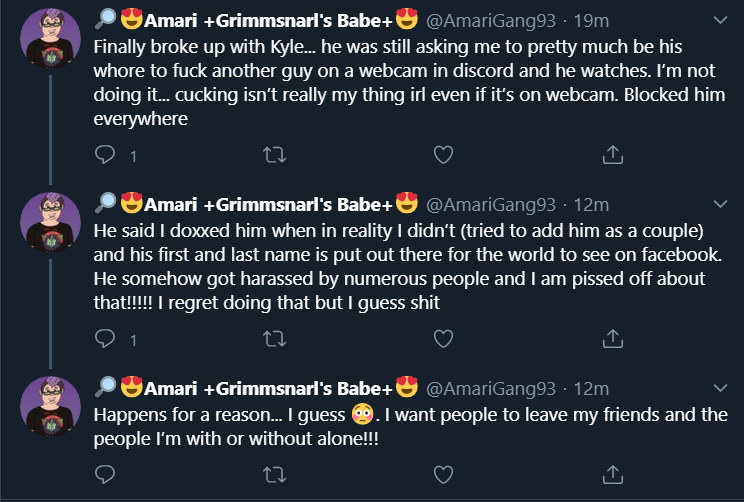This screenshot has width=744, height=502.
Task: Like the tweet about breaking up with Kyle
Action: coord(443,155)
